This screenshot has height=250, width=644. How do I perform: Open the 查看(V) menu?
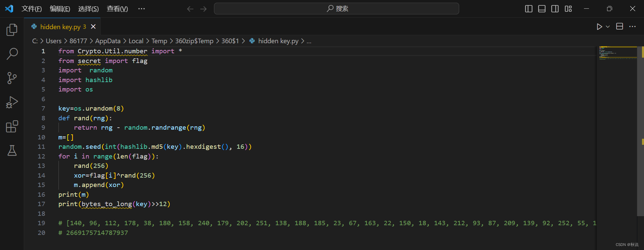click(x=117, y=9)
